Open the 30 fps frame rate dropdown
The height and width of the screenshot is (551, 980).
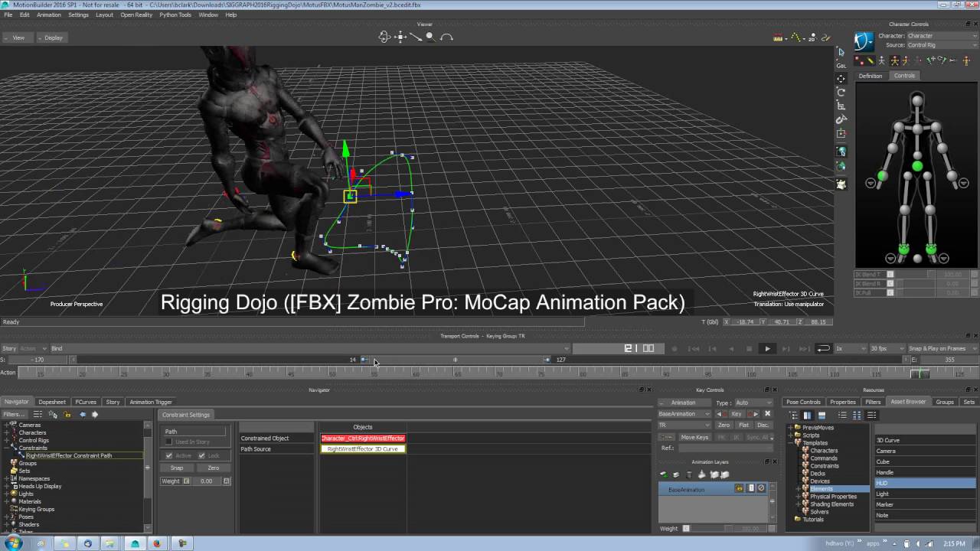pos(886,348)
